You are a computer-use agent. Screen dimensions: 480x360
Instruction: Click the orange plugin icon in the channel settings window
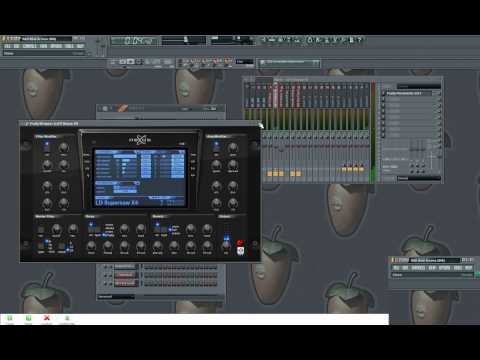point(121,108)
